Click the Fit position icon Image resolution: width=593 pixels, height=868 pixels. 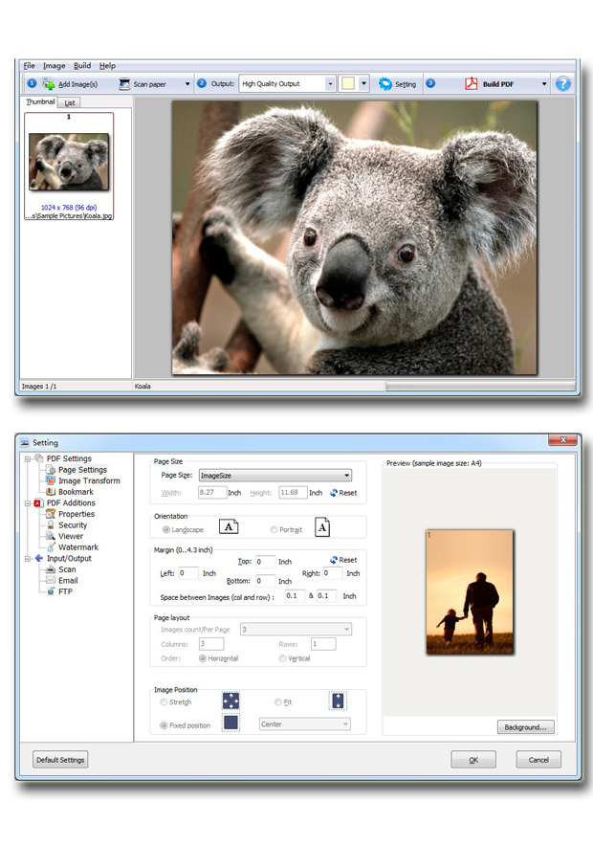[338, 701]
